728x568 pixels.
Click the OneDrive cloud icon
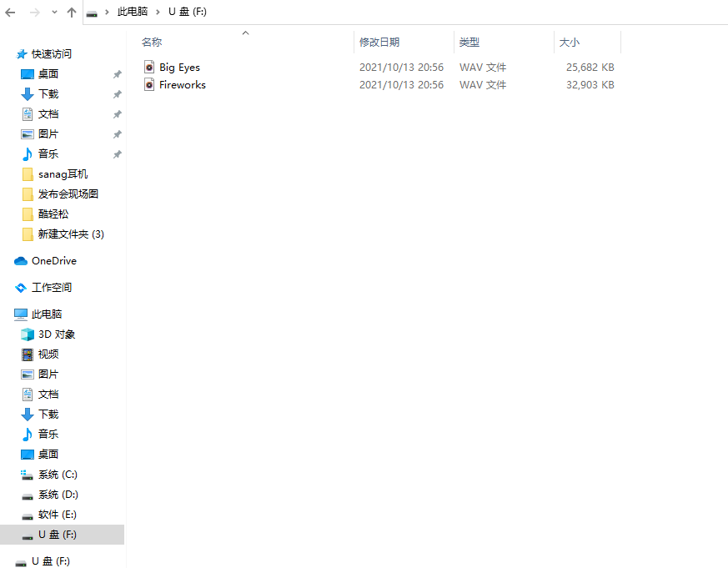21,261
